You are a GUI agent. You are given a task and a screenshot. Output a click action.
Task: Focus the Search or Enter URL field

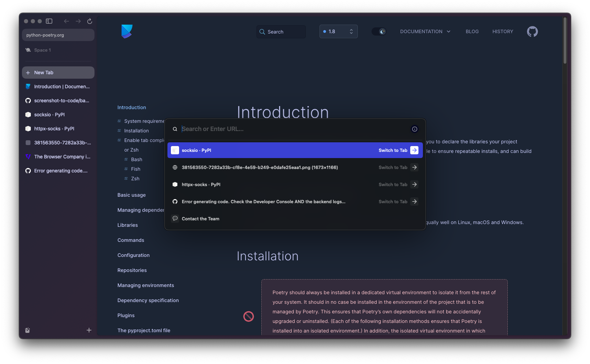291,129
